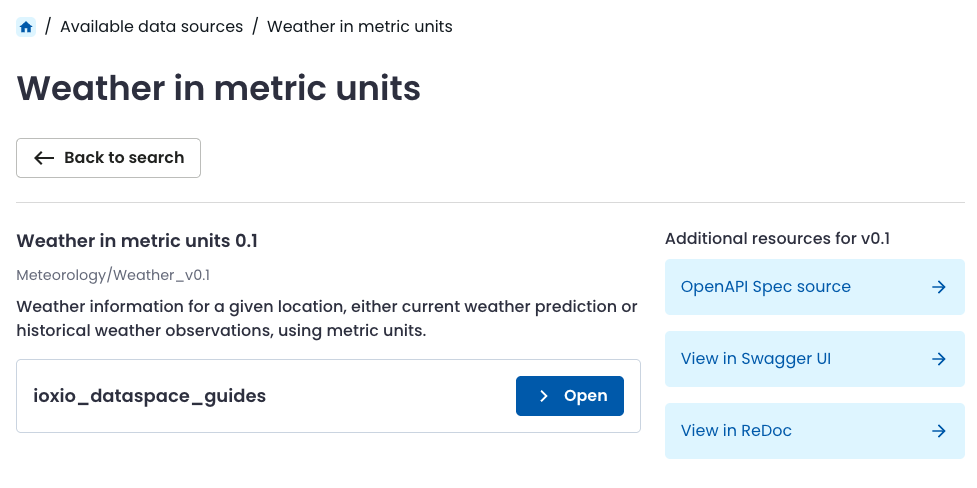The height and width of the screenshot is (488, 977).
Task: Open the ioxio_dataspace_guides data source
Action: click(x=570, y=396)
